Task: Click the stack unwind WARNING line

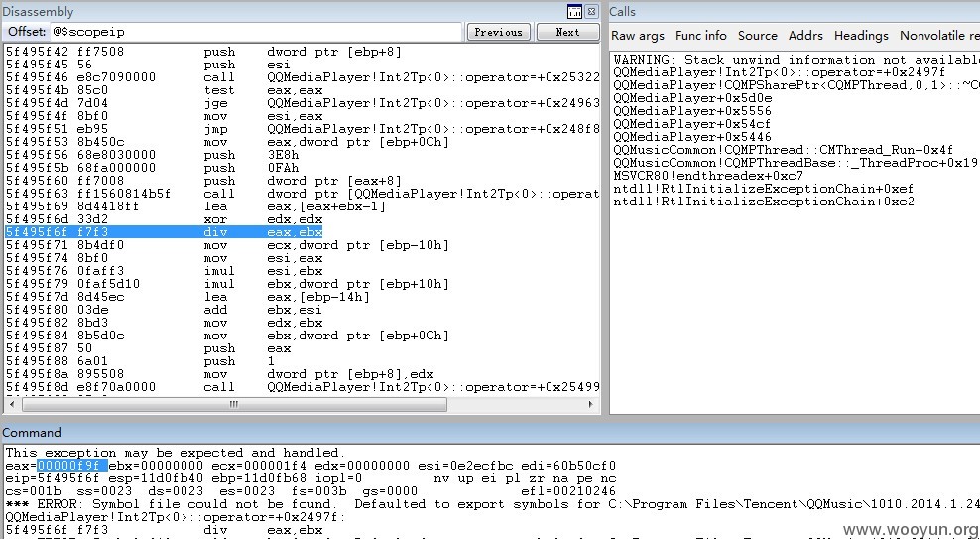Action: [x=796, y=60]
